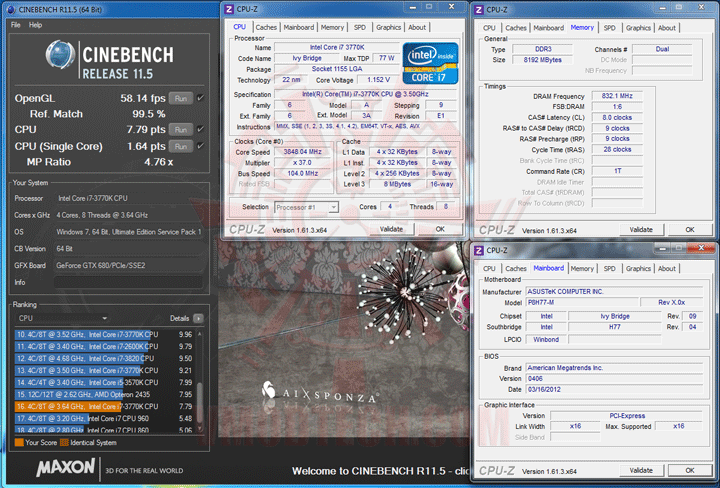This screenshot has height=488, width=720.
Task: Select About tab in the Mainboard window
Action: 667,269
